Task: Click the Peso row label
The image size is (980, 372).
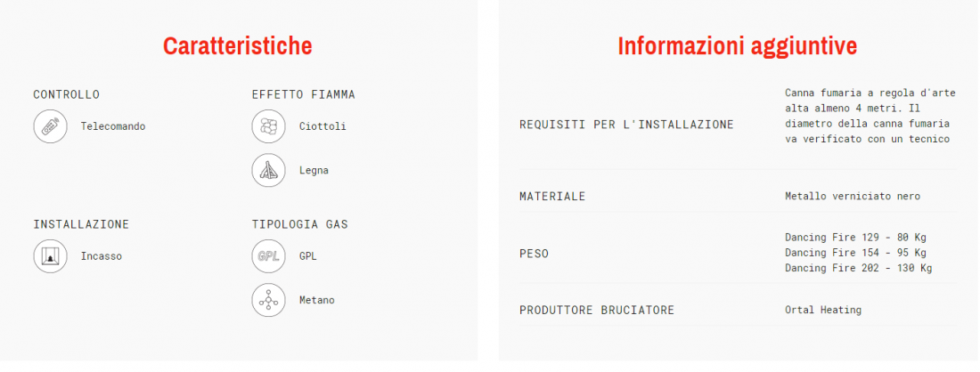Action: tap(534, 254)
